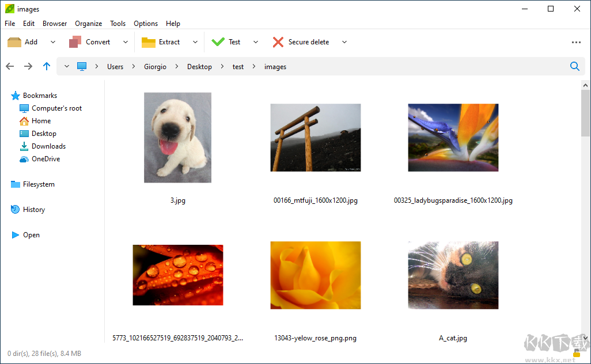Image resolution: width=591 pixels, height=364 pixels.
Task: Select the Filesystem sidebar entry
Action: tap(39, 184)
